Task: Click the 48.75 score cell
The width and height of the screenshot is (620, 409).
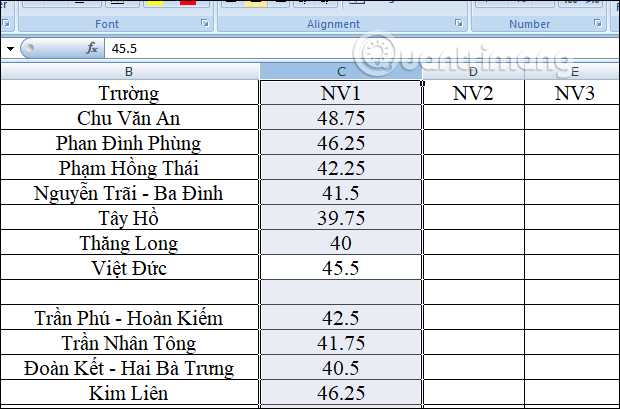Action: coord(341,117)
